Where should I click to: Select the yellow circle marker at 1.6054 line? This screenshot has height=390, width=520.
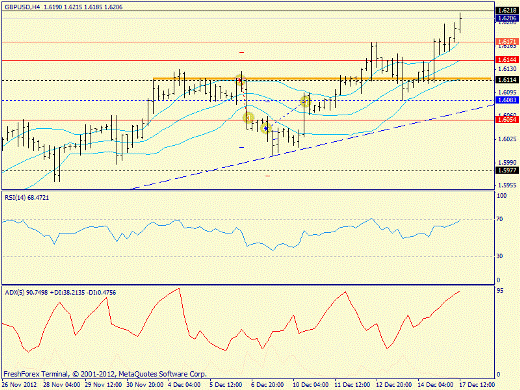pyautogui.click(x=248, y=117)
